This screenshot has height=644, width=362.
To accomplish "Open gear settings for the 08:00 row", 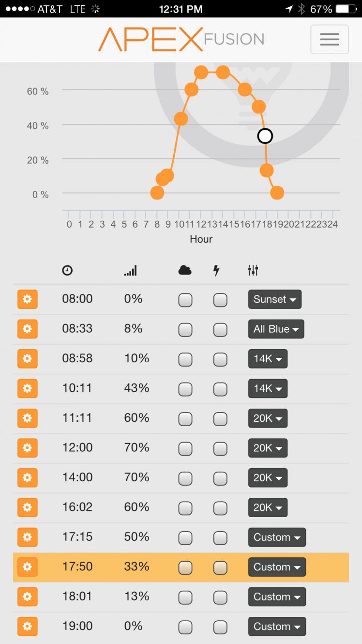I will pyautogui.click(x=27, y=299).
